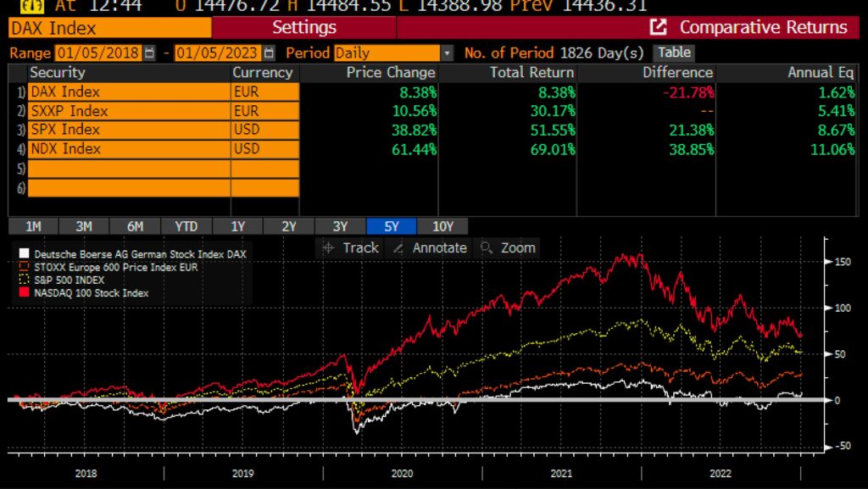Viewport: 868px width, 489px height.
Task: Click the empty security field in row 6
Action: 129,188
